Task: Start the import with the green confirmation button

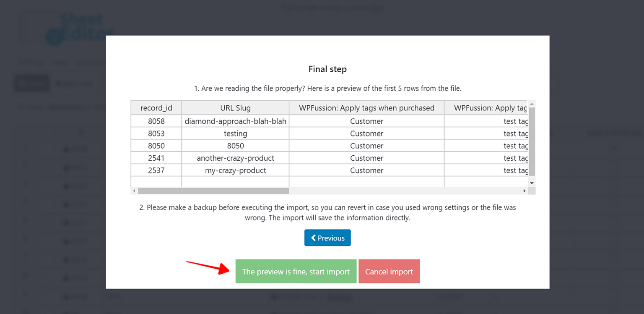Action: 296,271
